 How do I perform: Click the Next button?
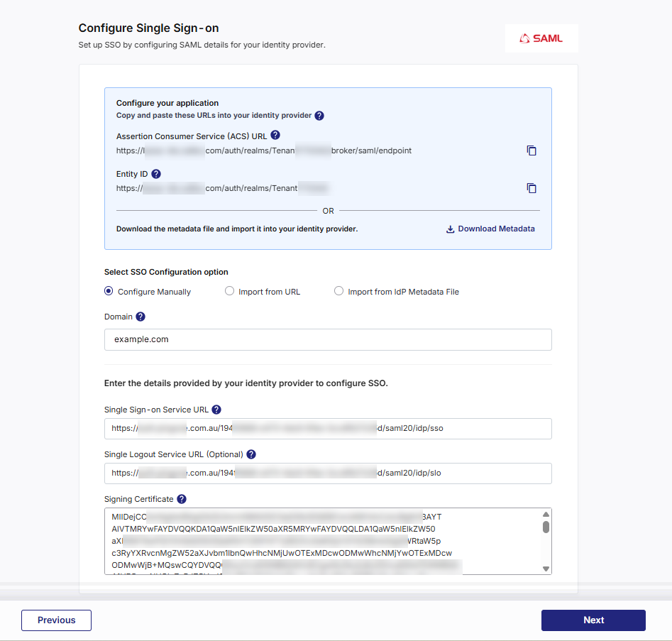(593, 620)
